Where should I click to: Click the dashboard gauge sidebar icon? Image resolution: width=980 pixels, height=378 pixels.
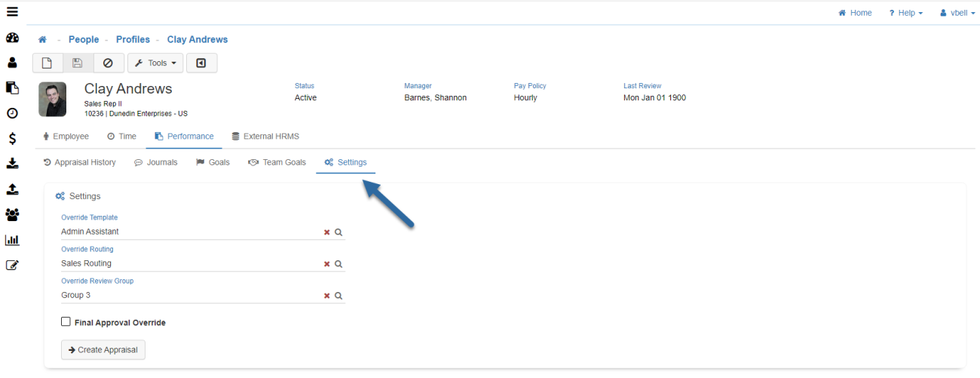pos(12,38)
